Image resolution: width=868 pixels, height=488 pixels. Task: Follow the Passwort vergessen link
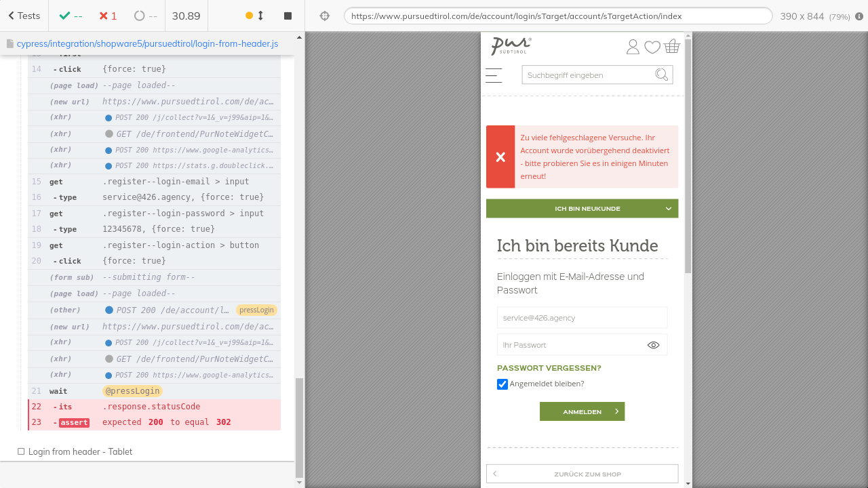(x=549, y=368)
